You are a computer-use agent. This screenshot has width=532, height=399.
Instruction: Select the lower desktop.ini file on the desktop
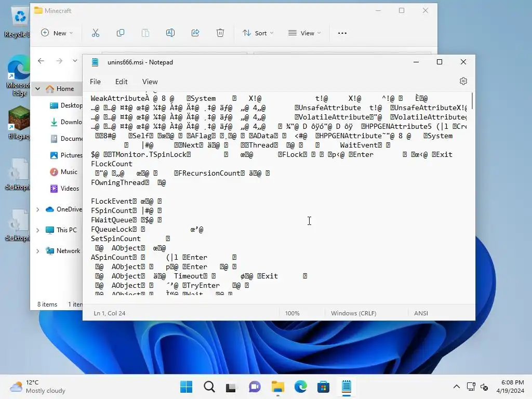click(x=18, y=225)
